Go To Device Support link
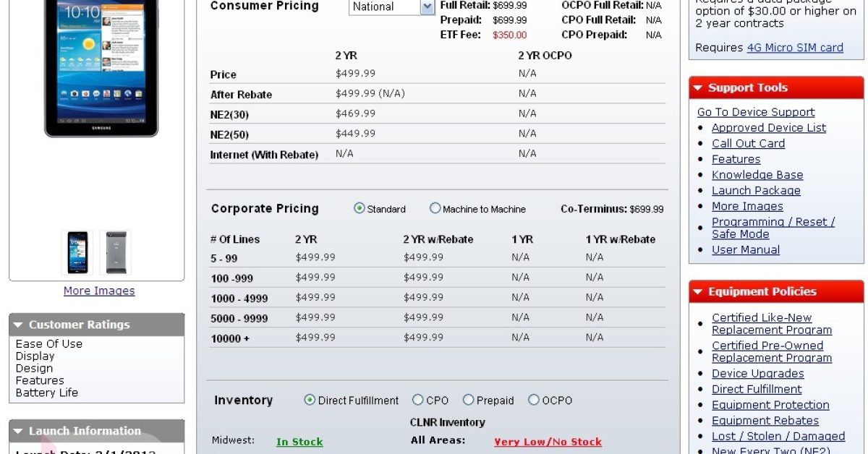Viewport: 868px width, 454px height. coord(756,112)
